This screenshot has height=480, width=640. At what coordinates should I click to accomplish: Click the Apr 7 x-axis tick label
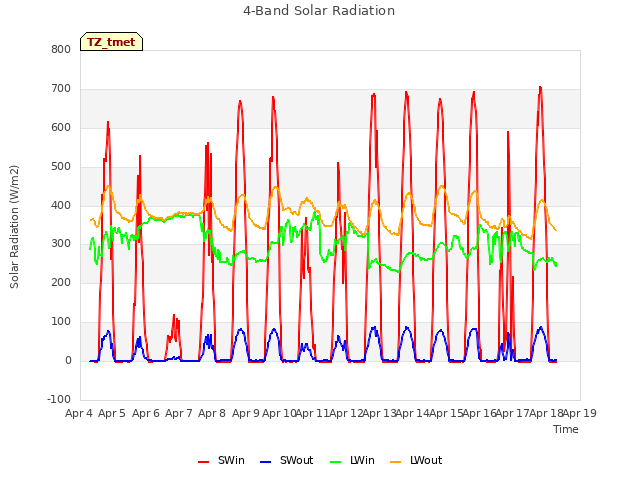179,413
